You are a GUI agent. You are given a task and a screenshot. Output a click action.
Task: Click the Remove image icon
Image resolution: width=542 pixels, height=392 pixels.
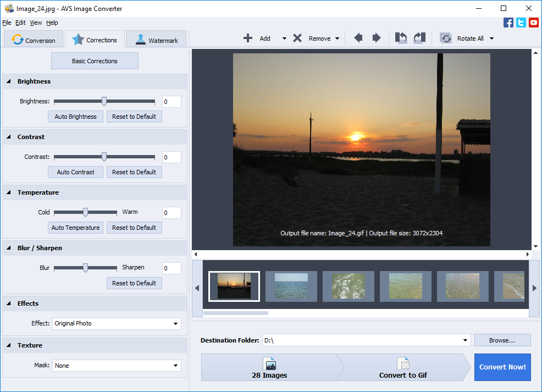(297, 38)
